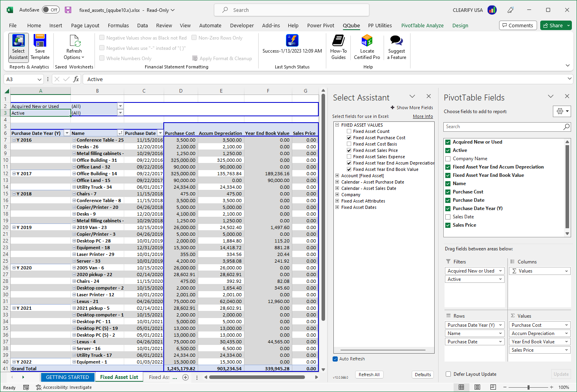This screenshot has height=392, width=577.
Task: Click the Last Synch Status icon
Action: pos(292,40)
